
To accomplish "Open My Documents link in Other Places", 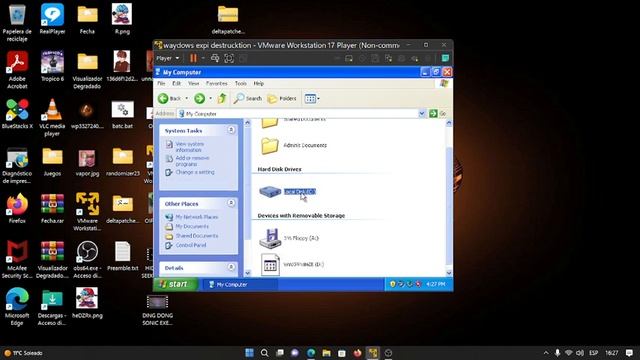I will tap(192, 226).
